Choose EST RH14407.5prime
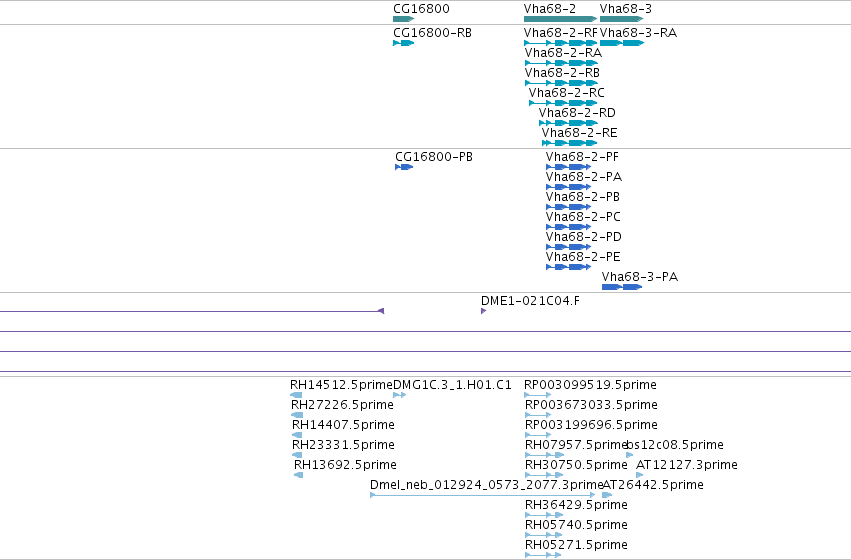Screen dimensions: 851x560 coord(344,425)
